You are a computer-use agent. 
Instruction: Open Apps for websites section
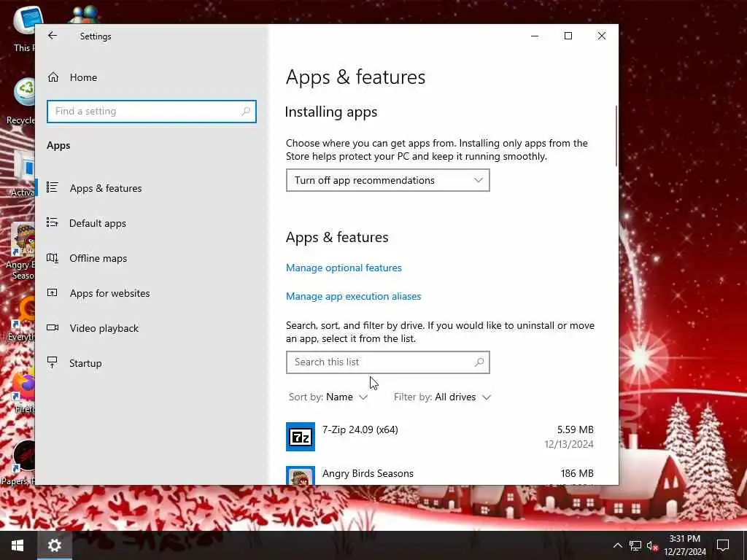click(152, 293)
